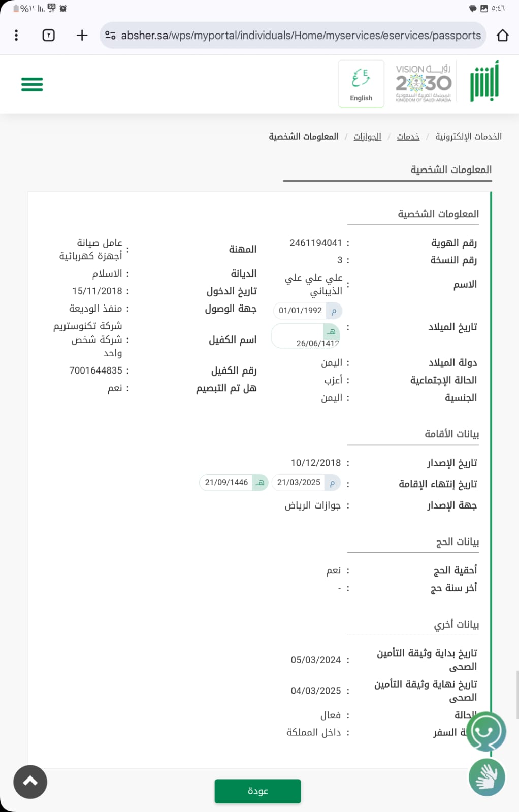The image size is (519, 812).
Task: Open the browser three-dot menu
Action: (x=16, y=35)
